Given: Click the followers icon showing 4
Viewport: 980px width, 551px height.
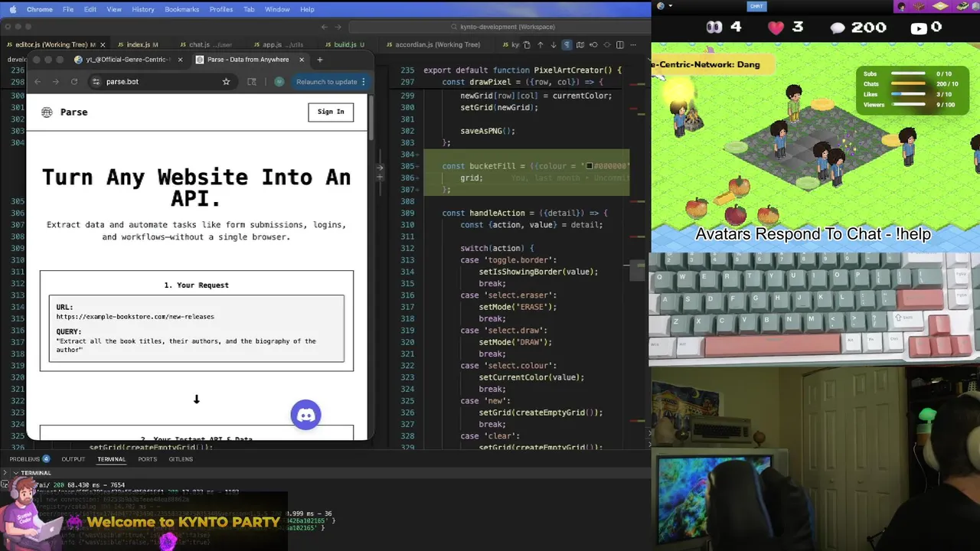Looking at the screenshot, I should pos(714,28).
